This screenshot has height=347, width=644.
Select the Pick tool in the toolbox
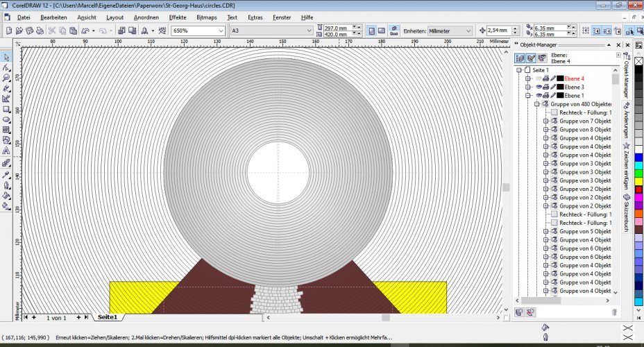click(6, 57)
